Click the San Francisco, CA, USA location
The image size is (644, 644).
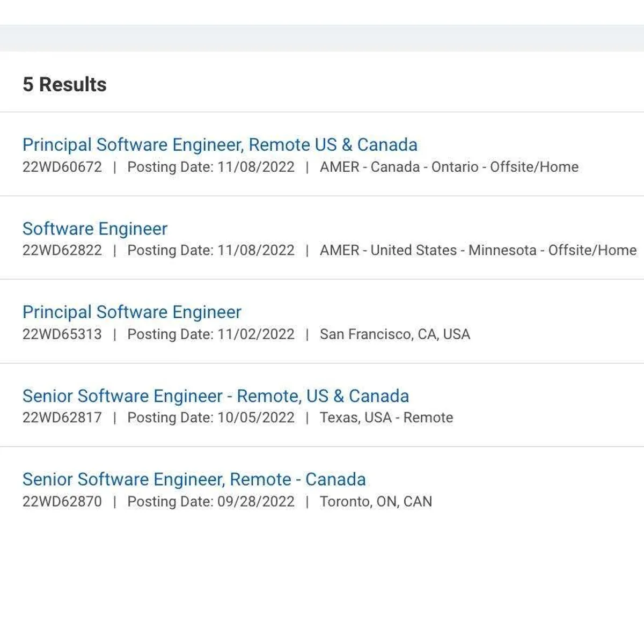click(x=394, y=334)
